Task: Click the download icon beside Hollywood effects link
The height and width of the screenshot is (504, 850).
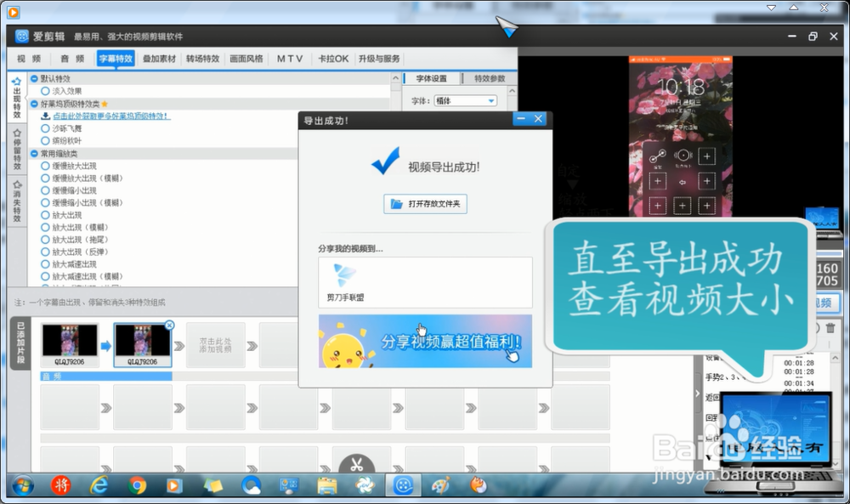Action: click(46, 116)
